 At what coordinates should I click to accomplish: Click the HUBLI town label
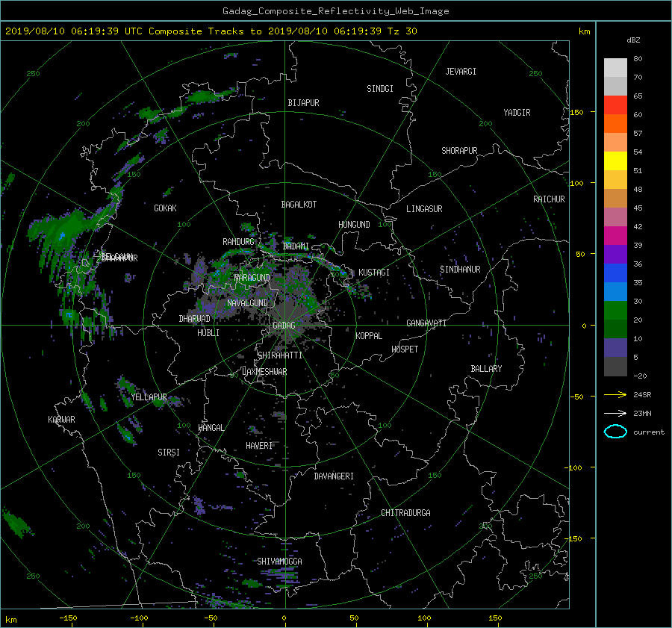(x=208, y=333)
